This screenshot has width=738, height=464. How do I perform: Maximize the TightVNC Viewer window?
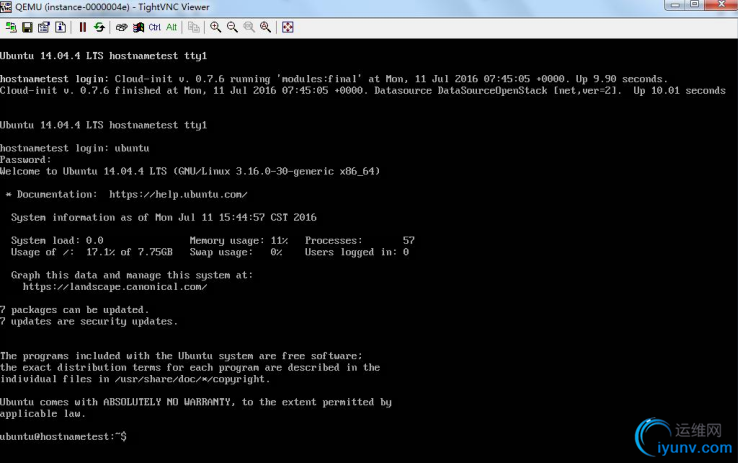pyautogui.click(x=695, y=5)
